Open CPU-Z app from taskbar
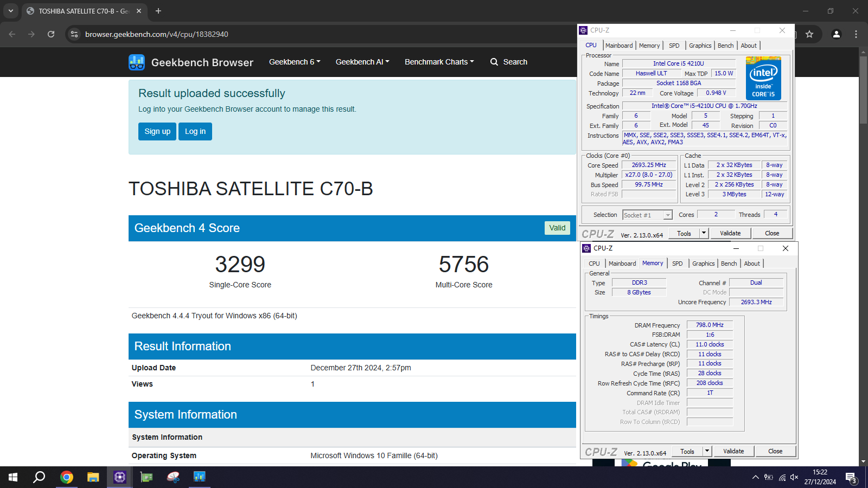 click(120, 477)
